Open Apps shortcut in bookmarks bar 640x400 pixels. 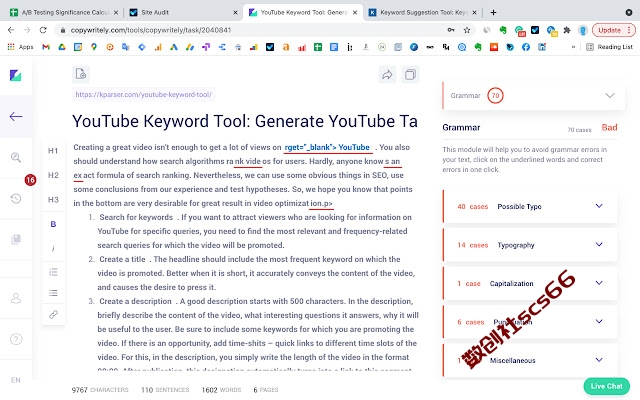click(20, 47)
